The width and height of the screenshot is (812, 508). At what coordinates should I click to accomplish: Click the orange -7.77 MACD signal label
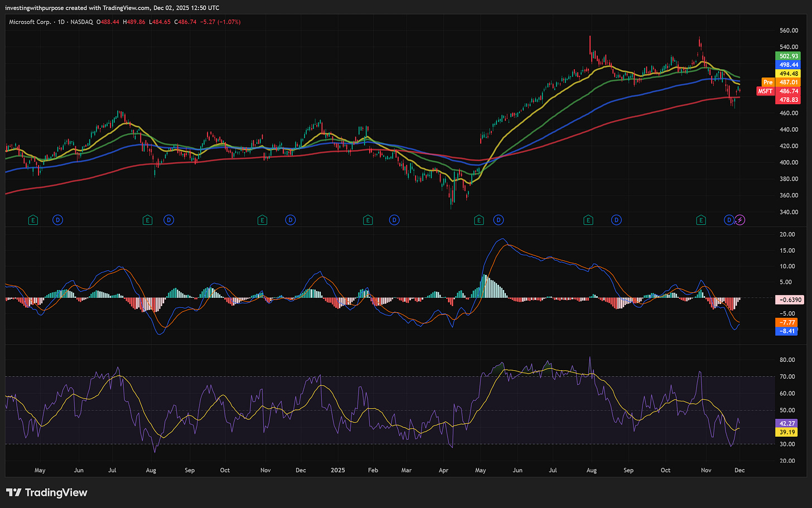tap(787, 322)
